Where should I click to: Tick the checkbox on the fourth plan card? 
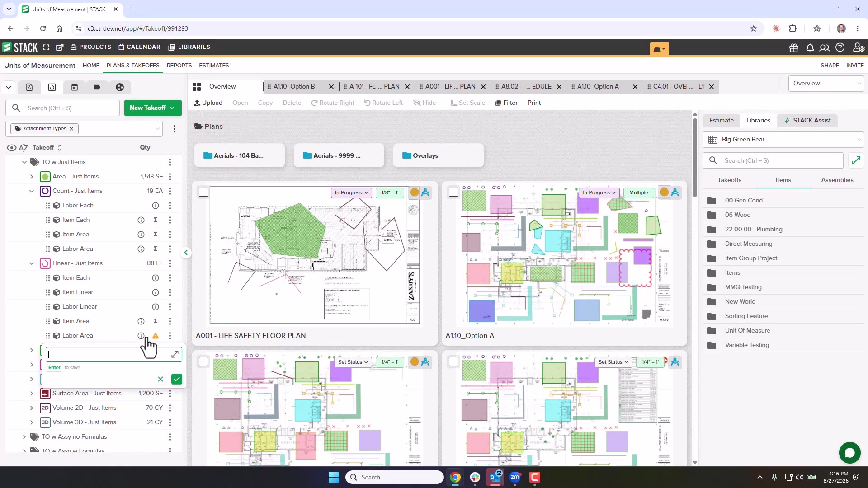click(x=453, y=362)
